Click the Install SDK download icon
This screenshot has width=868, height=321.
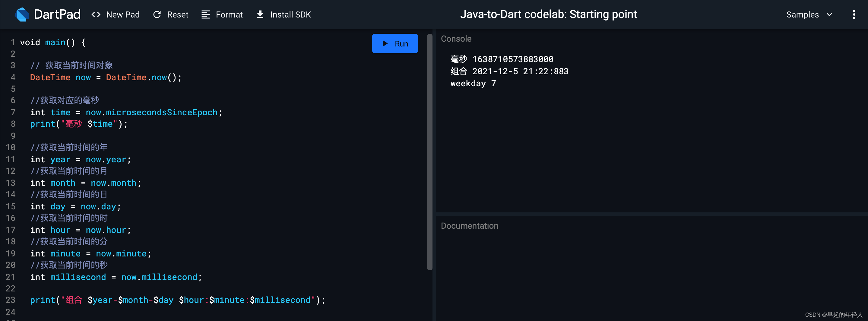260,14
